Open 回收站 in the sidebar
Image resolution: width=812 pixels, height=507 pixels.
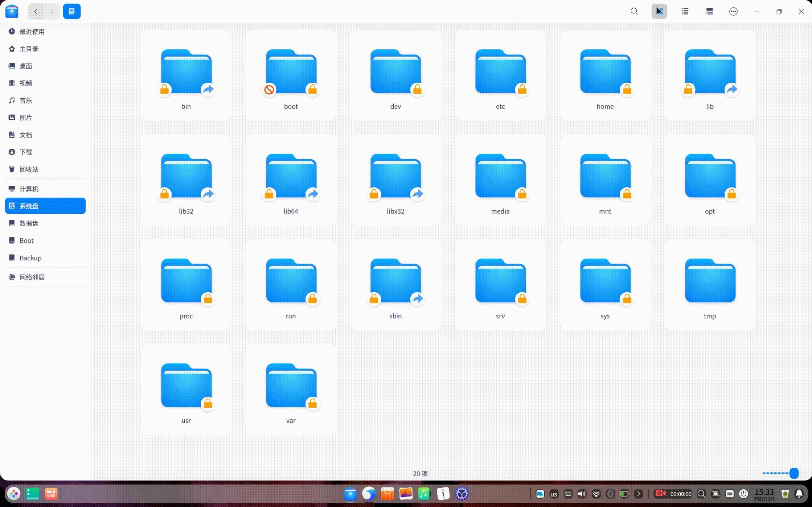point(29,169)
